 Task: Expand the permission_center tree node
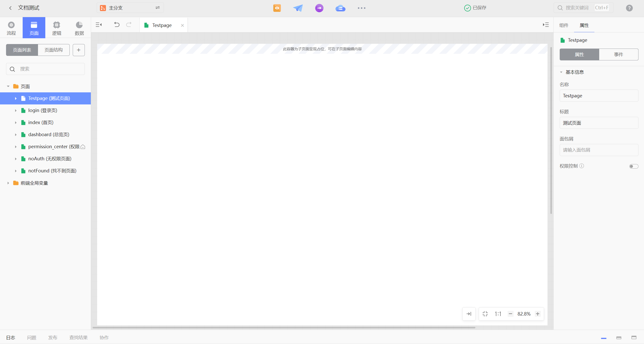pyautogui.click(x=16, y=147)
